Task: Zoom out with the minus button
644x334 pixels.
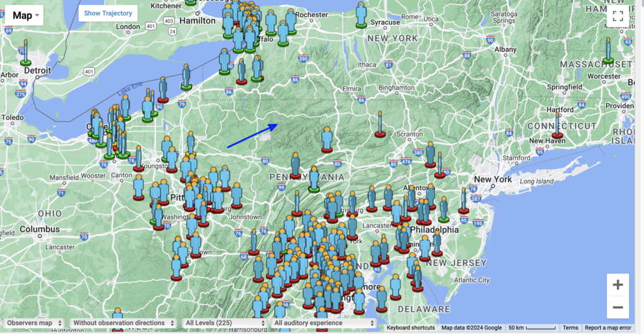Action: 618,308
